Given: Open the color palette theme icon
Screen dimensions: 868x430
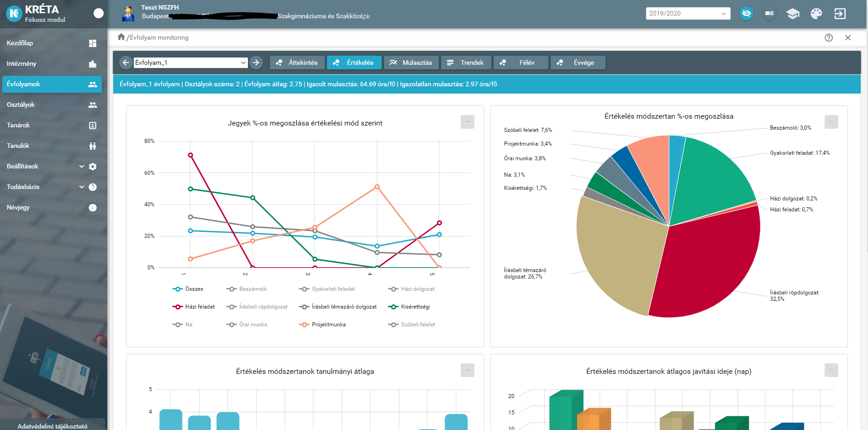Looking at the screenshot, I should click(x=816, y=14).
